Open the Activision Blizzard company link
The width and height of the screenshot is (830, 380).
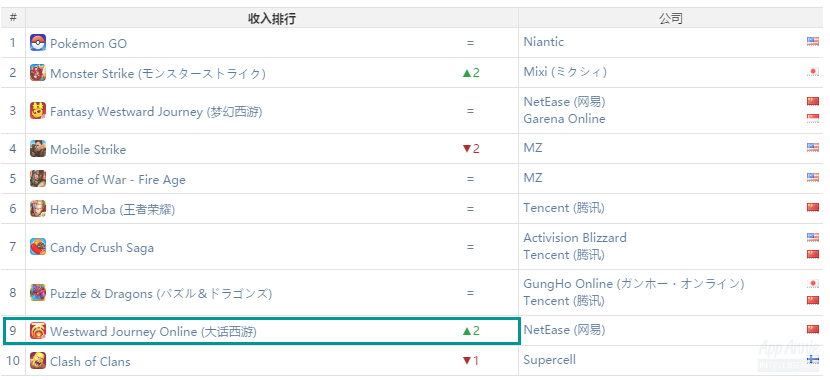point(575,238)
